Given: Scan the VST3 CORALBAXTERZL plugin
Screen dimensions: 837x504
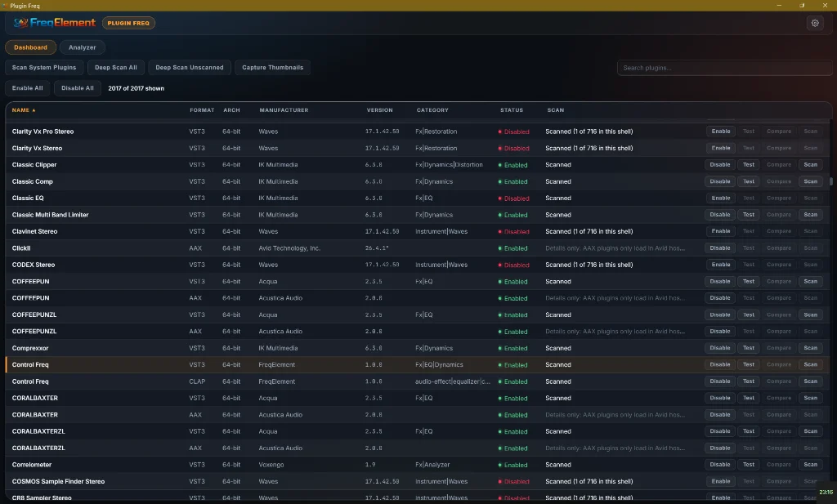Looking at the screenshot, I should click(x=810, y=431).
